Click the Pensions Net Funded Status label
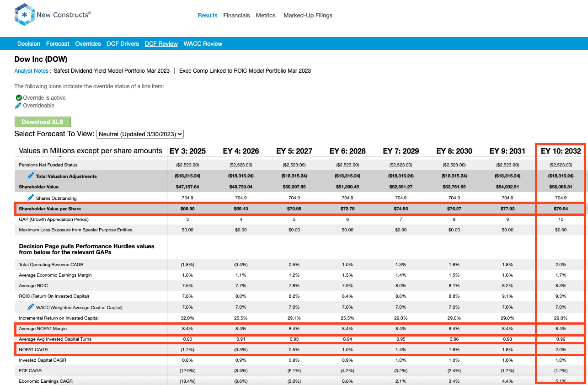Screen dimensions: 588x385 click(x=48, y=165)
